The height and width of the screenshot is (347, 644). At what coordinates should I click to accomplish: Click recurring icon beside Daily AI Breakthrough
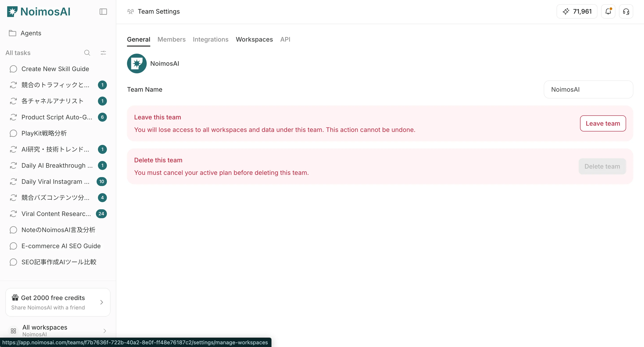pyautogui.click(x=13, y=165)
